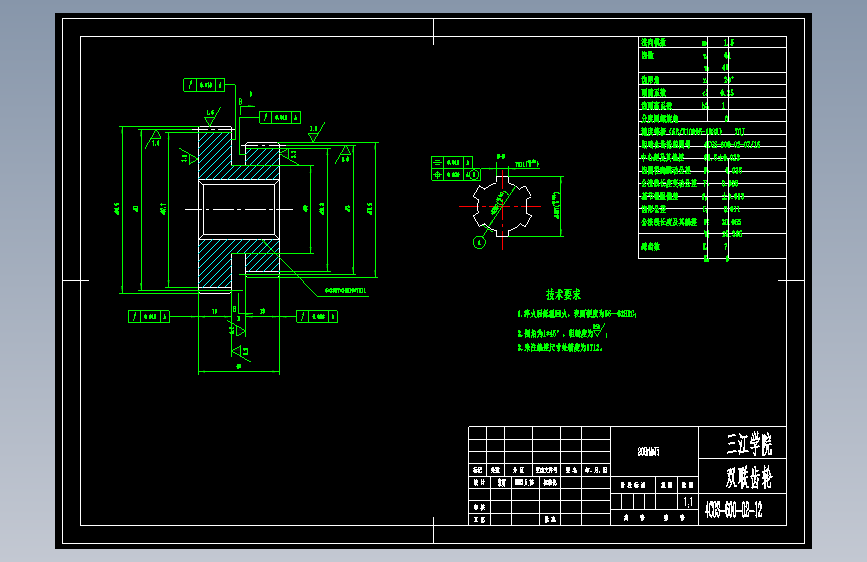Select the chamfer requirement line numbered 2
The image size is (867, 562).
pyautogui.click(x=562, y=332)
